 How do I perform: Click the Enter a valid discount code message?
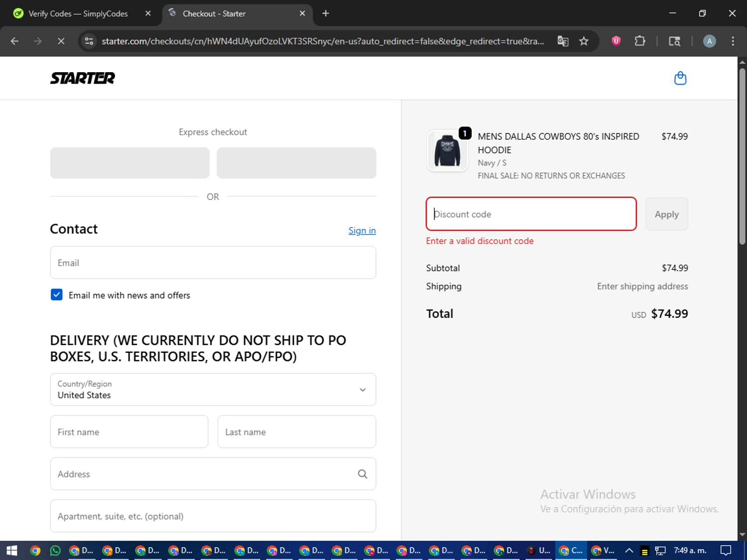[480, 241]
